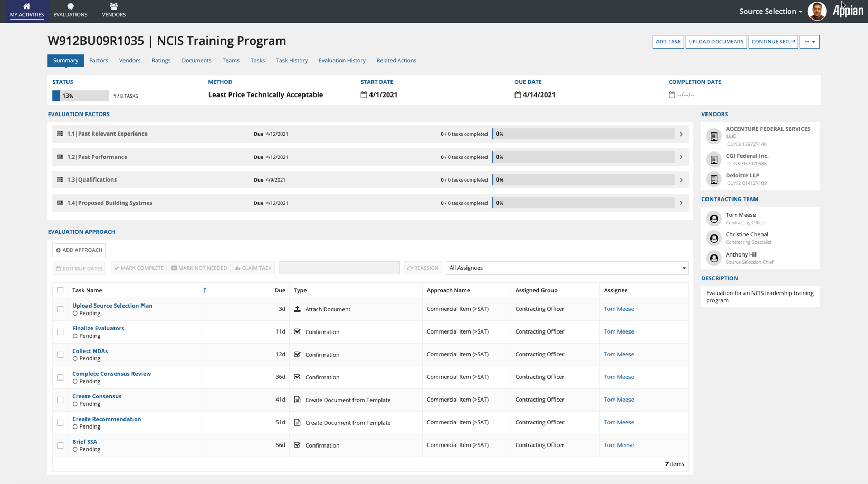Open the Vendors people icon

113,6
